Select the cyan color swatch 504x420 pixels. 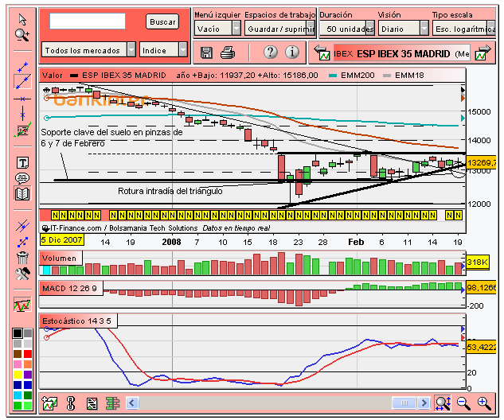point(18,395)
